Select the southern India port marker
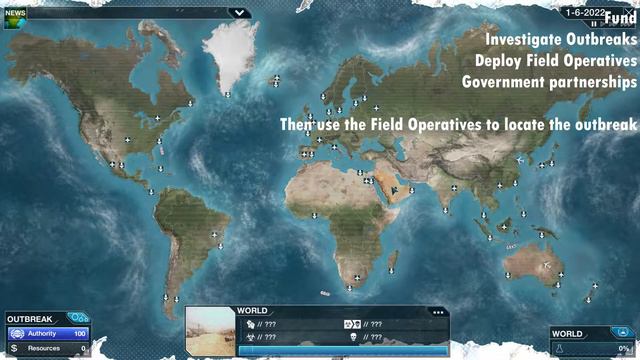The width and height of the screenshot is (640, 360). tap(446, 211)
